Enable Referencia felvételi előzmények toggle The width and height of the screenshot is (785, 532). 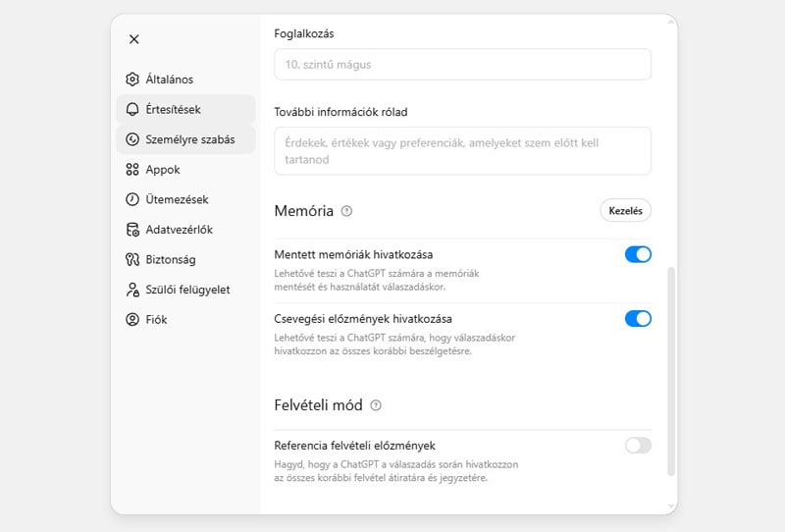click(638, 446)
